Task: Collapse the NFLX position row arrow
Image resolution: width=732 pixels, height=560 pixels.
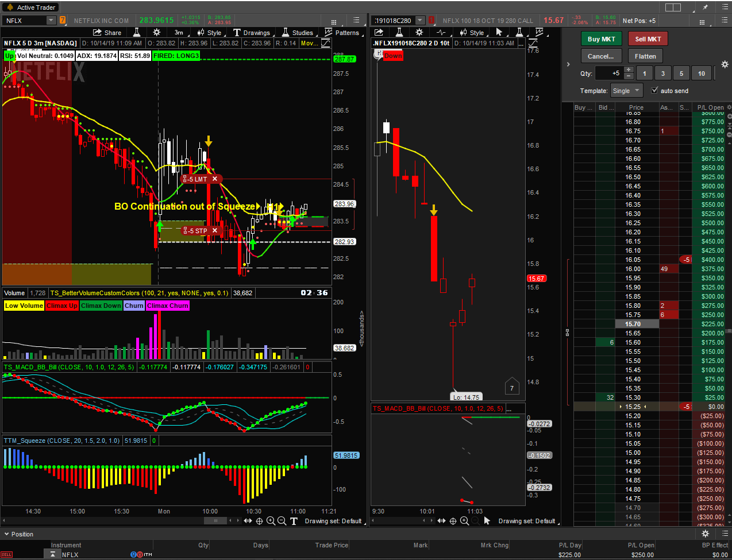Action: (x=52, y=554)
